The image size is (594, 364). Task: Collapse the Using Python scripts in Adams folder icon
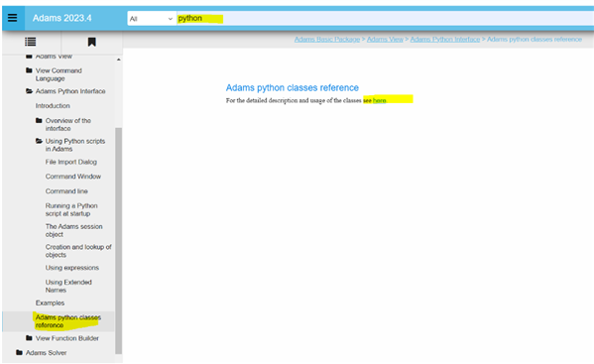point(39,141)
